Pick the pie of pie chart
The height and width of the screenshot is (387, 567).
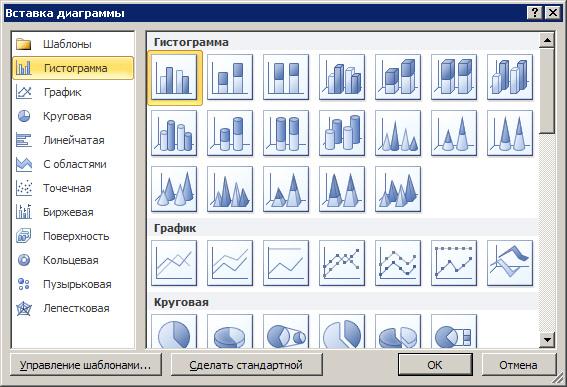pyautogui.click(x=286, y=331)
